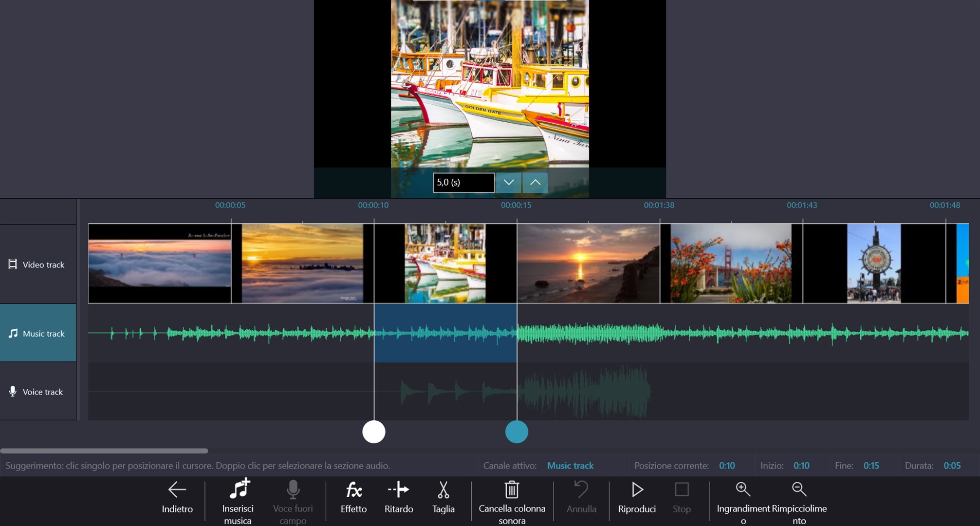
Task: Click the Indietro back arrow icon
Action: (x=177, y=489)
